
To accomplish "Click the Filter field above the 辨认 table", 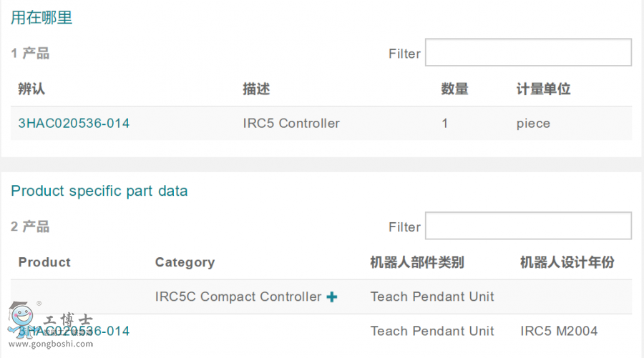I will point(528,53).
